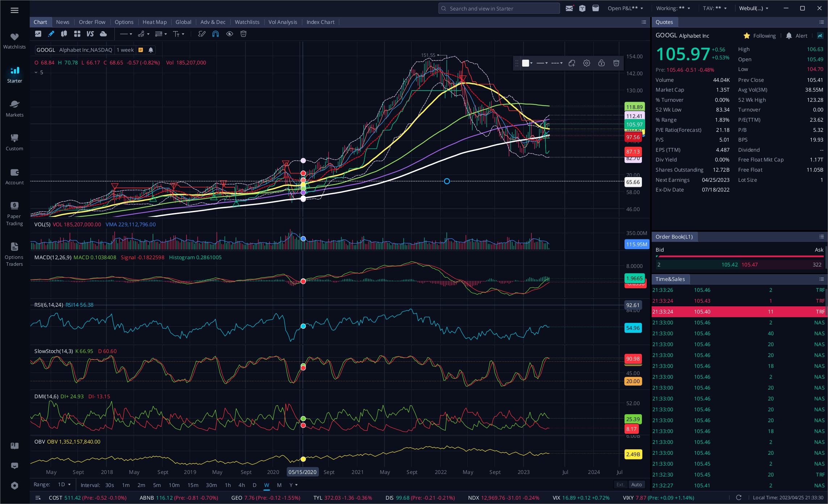
Task: Click the cloud sync icon
Action: pos(104,34)
